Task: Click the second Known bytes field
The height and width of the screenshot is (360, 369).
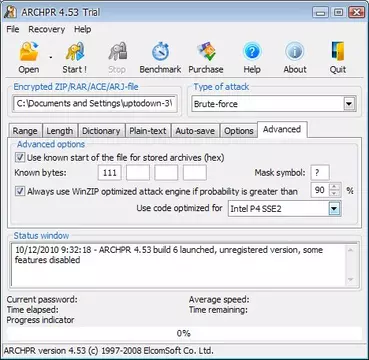Action: pos(138,173)
